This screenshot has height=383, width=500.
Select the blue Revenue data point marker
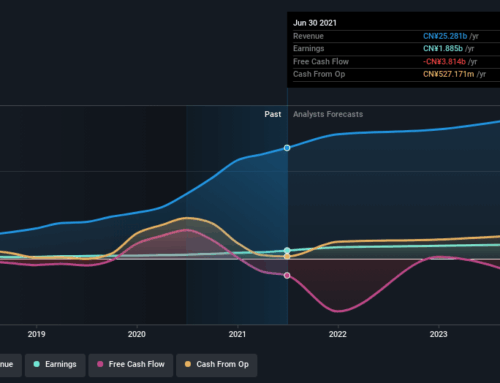click(x=287, y=148)
